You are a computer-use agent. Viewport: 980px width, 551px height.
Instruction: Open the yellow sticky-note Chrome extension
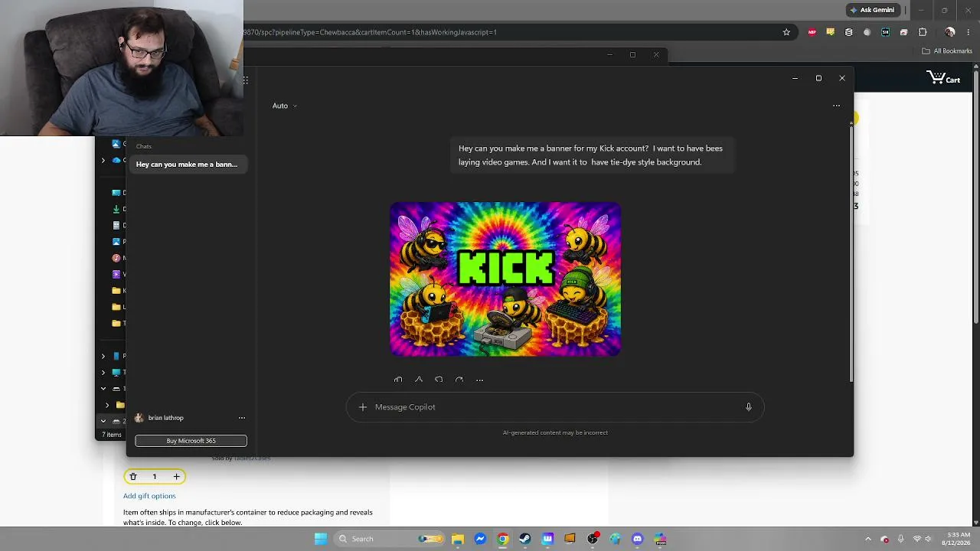[830, 32]
